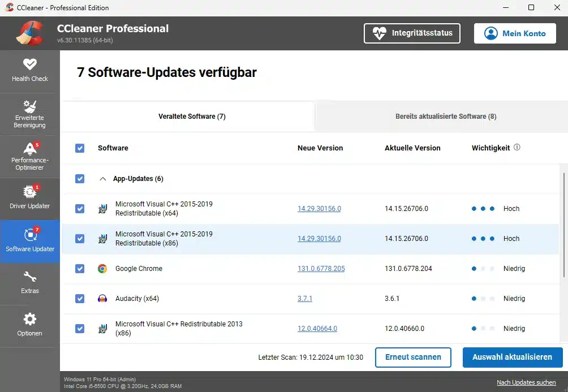Uncheck the Google Chrome checkbox
This screenshot has height=392, width=568.
click(80, 269)
